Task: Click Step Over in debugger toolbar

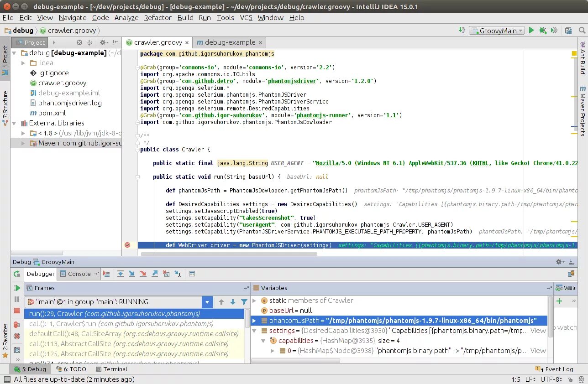Action: point(121,274)
